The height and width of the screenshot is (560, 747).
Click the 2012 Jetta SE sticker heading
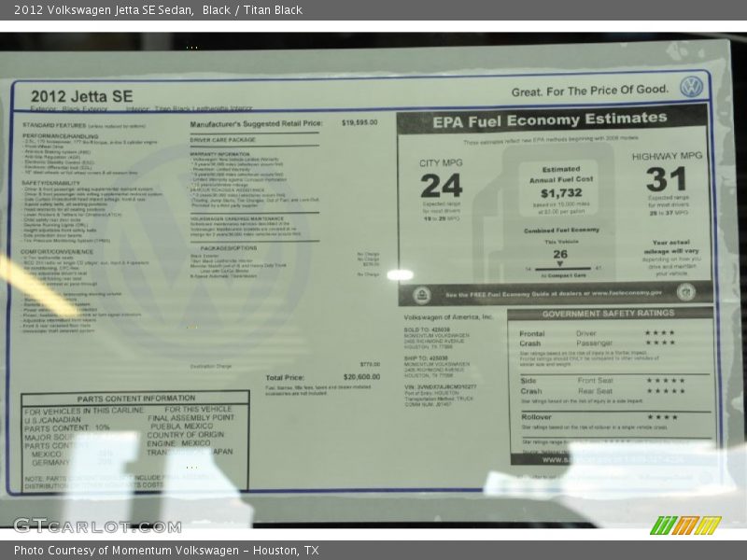coord(81,95)
